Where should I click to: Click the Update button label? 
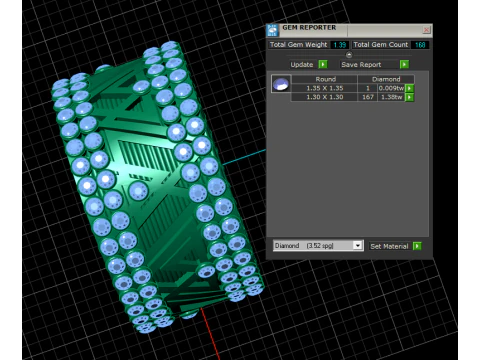(302, 65)
